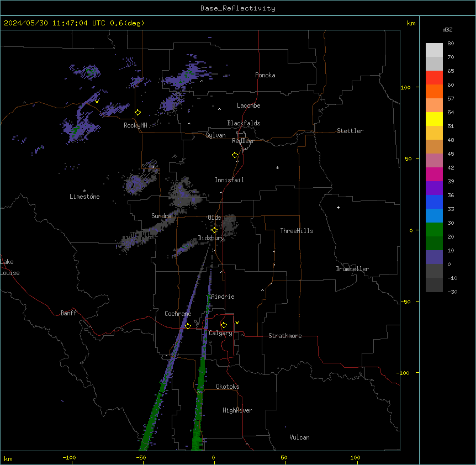Screen dimensions: 476x465
Task: Click the Sylvan label
Action: (x=215, y=135)
